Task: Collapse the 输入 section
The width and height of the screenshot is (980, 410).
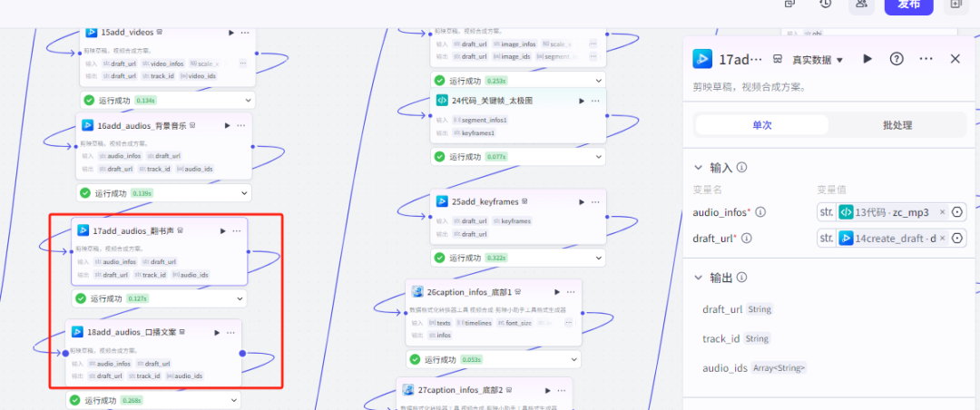Action: pos(698,168)
